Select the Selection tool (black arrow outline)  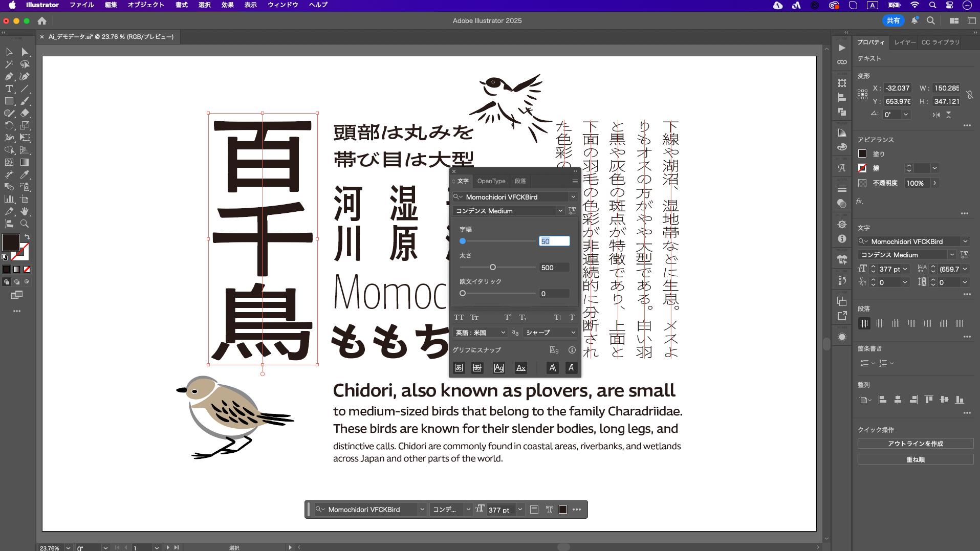tap(9, 52)
